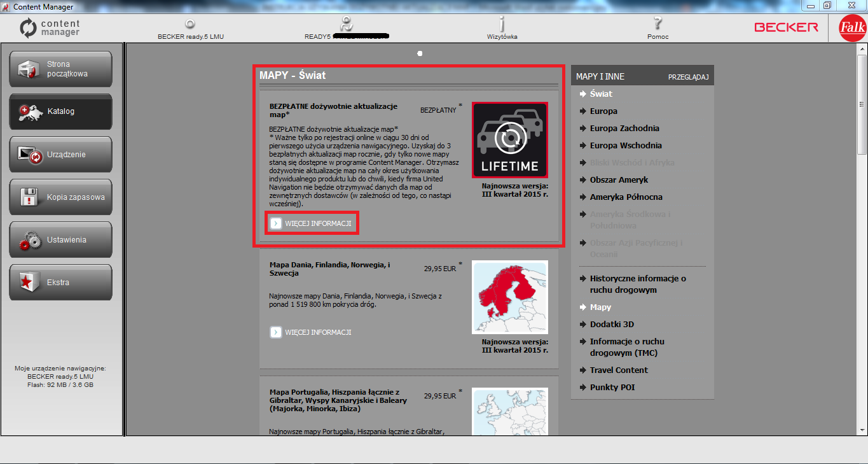Click the BECKER ready.5 LMU device icon
The width and height of the screenshot is (868, 464).
(189, 25)
